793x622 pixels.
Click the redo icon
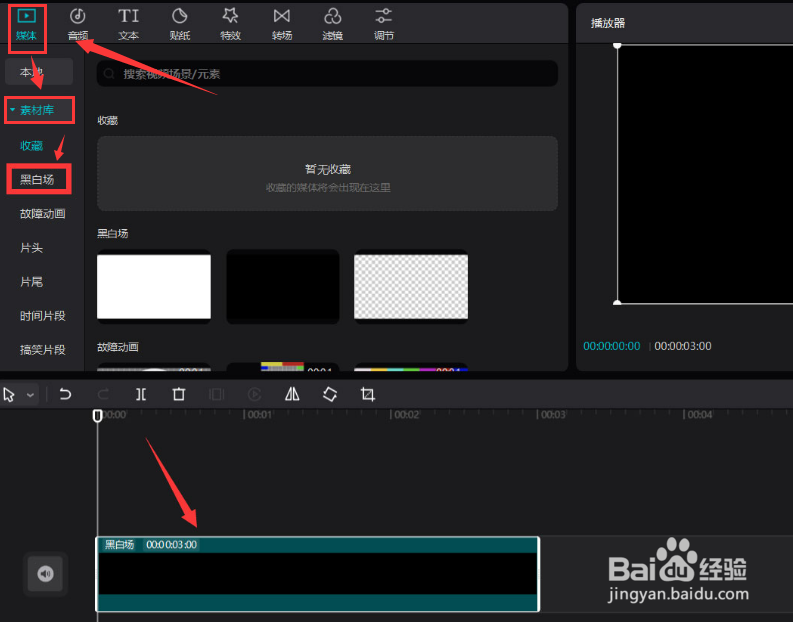(103, 394)
